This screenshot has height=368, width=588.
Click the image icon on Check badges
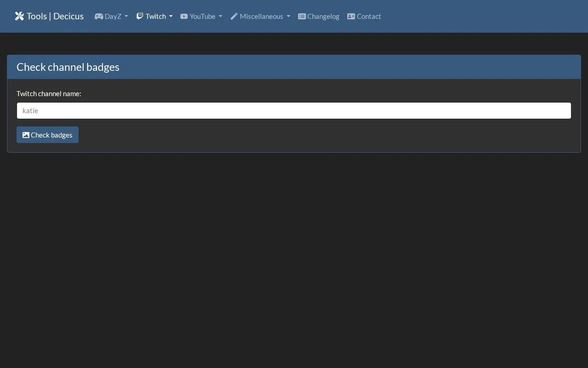point(26,135)
